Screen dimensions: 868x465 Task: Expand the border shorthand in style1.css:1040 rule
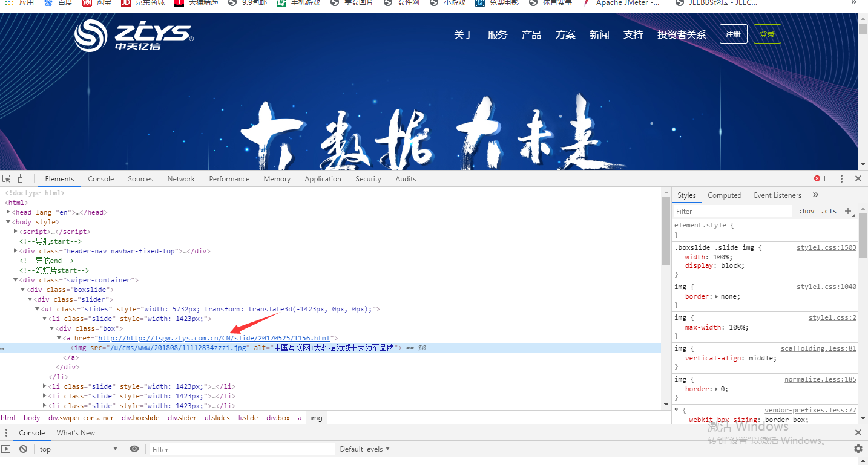click(x=717, y=296)
